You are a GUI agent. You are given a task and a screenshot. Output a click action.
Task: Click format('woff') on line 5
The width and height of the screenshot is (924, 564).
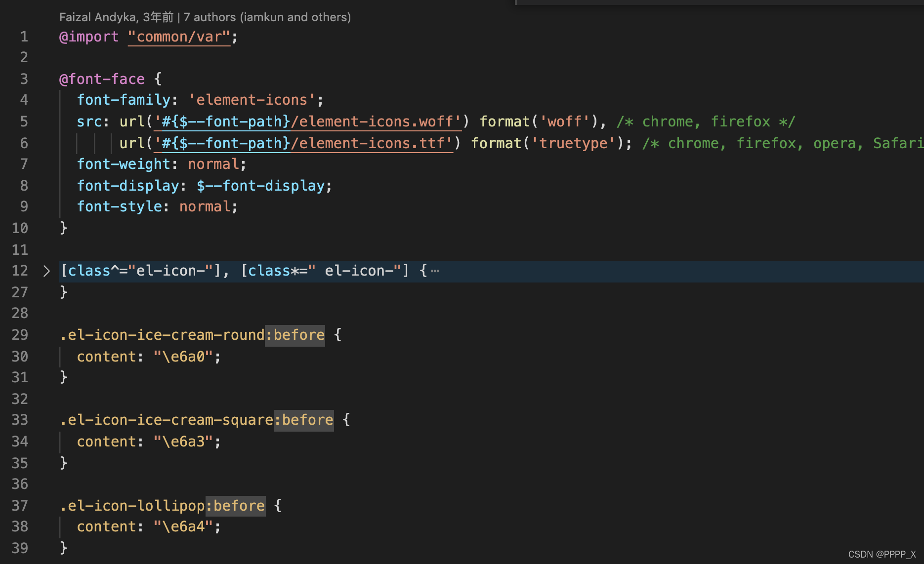coord(539,121)
